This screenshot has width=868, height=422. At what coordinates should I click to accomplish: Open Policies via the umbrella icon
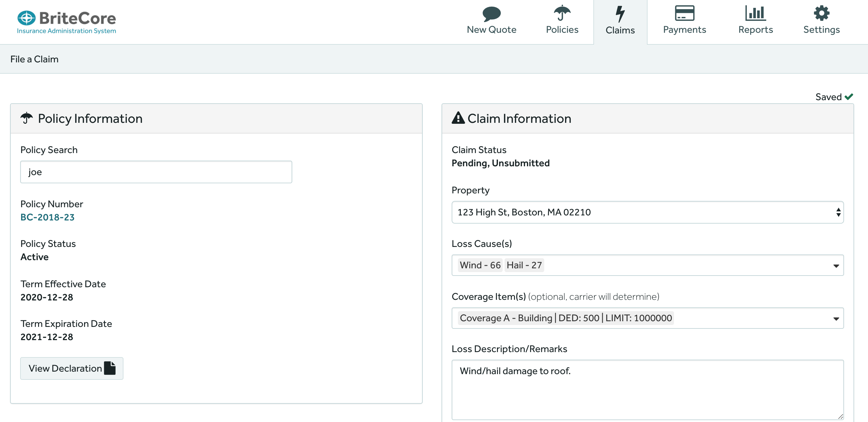click(x=562, y=13)
